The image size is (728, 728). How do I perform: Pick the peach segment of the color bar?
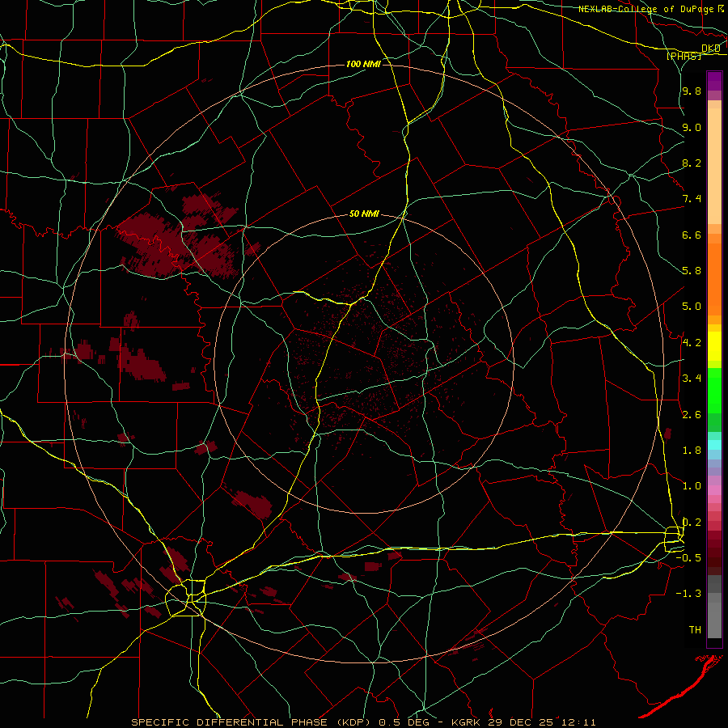point(714,166)
